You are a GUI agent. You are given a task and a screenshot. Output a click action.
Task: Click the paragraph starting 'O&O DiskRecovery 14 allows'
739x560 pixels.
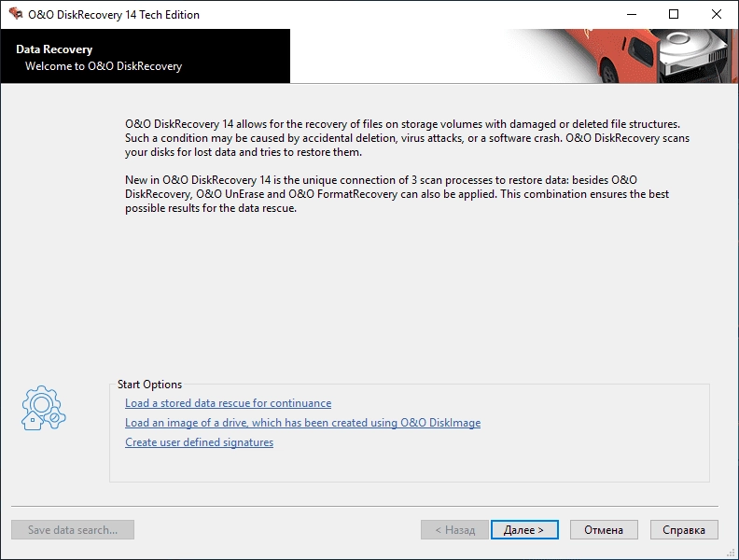407,138
